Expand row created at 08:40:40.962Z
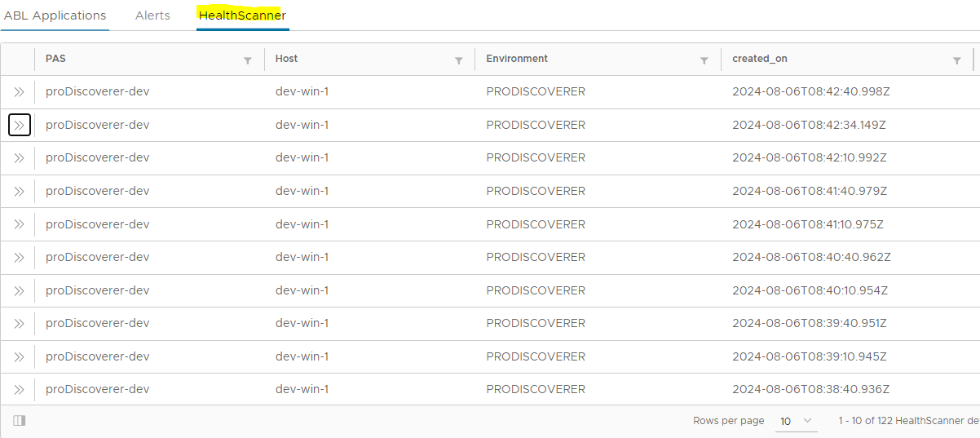The image size is (980, 438). [20, 258]
